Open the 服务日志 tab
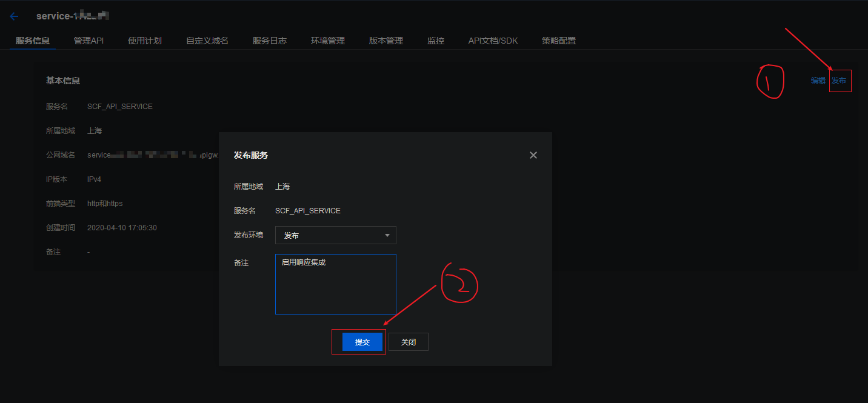The width and height of the screenshot is (868, 403). (270, 41)
